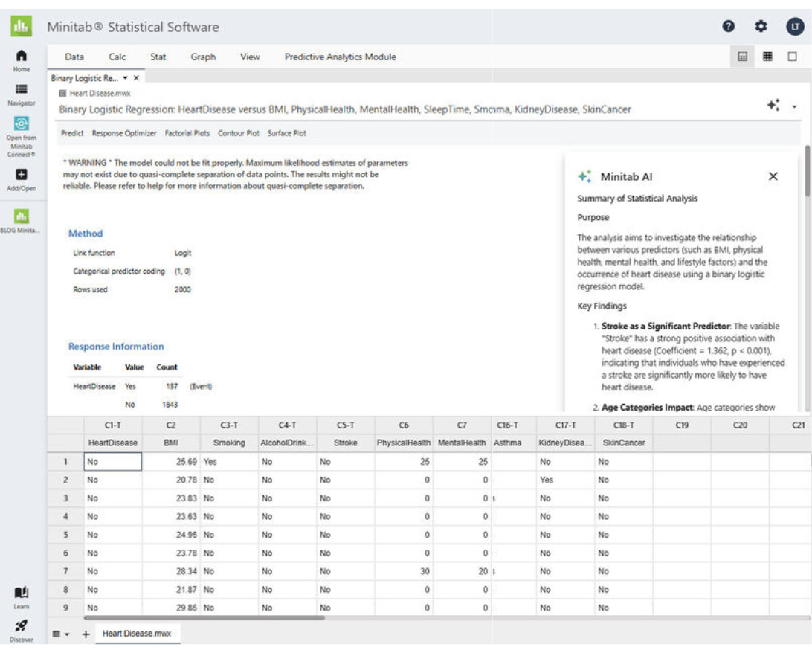Open the Binary Logistic Re... tab dropdown arrow
Viewport: 812px width, 653px height.
[x=126, y=78]
